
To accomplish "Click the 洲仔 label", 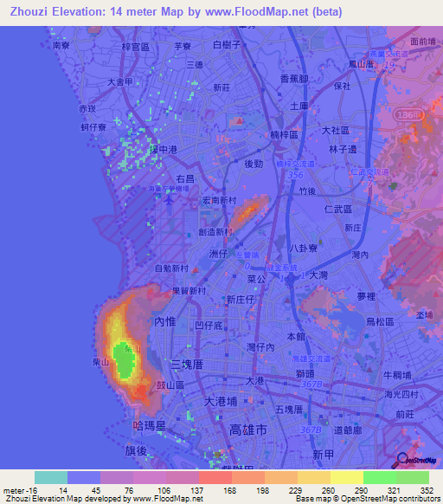I will 218,254.
